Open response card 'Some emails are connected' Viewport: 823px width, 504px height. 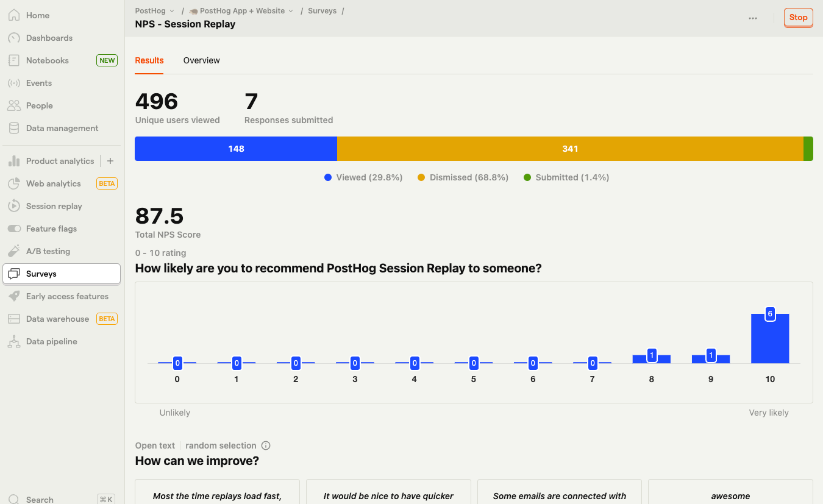(560, 492)
